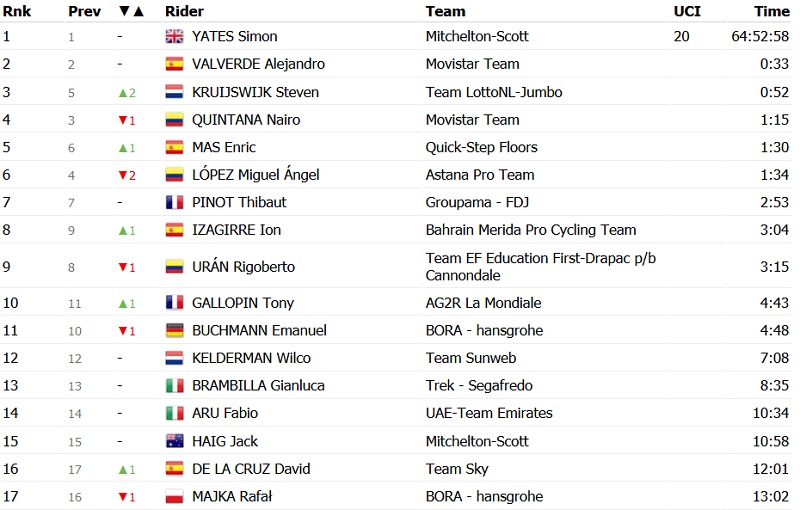Open rider profile for MAS Enric
Screen dimensions: 800x510
pos(224,147)
